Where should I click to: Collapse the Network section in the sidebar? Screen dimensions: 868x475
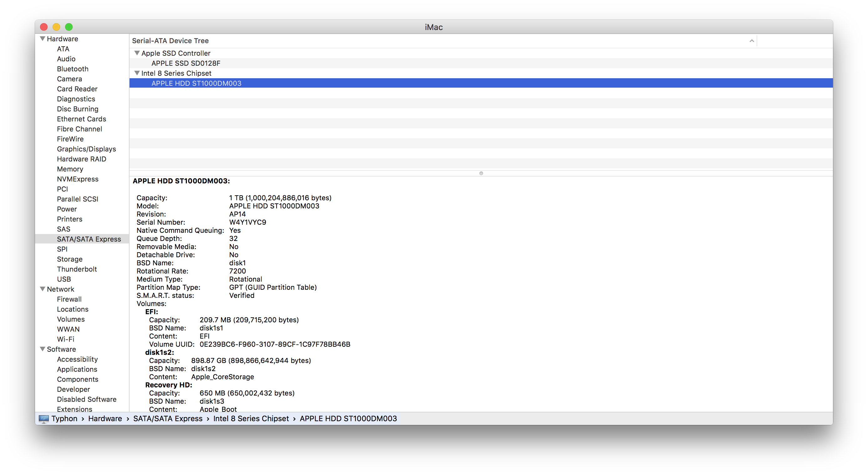42,289
